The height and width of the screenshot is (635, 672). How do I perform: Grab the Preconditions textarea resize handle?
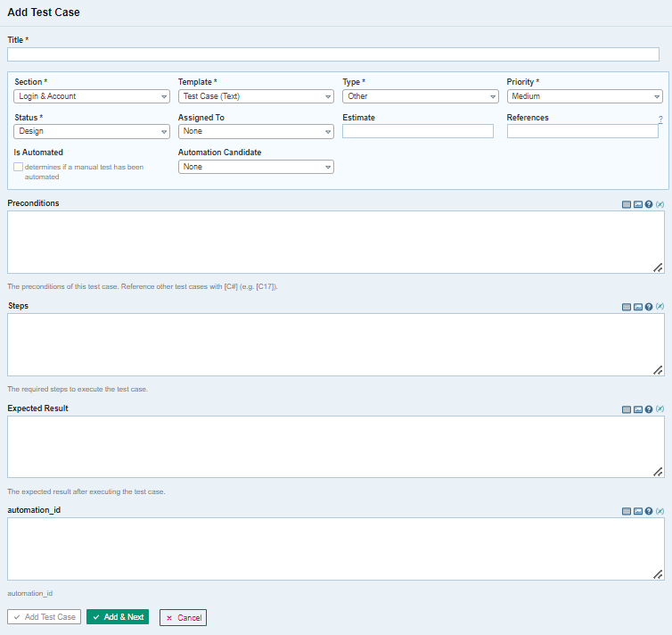(658, 267)
